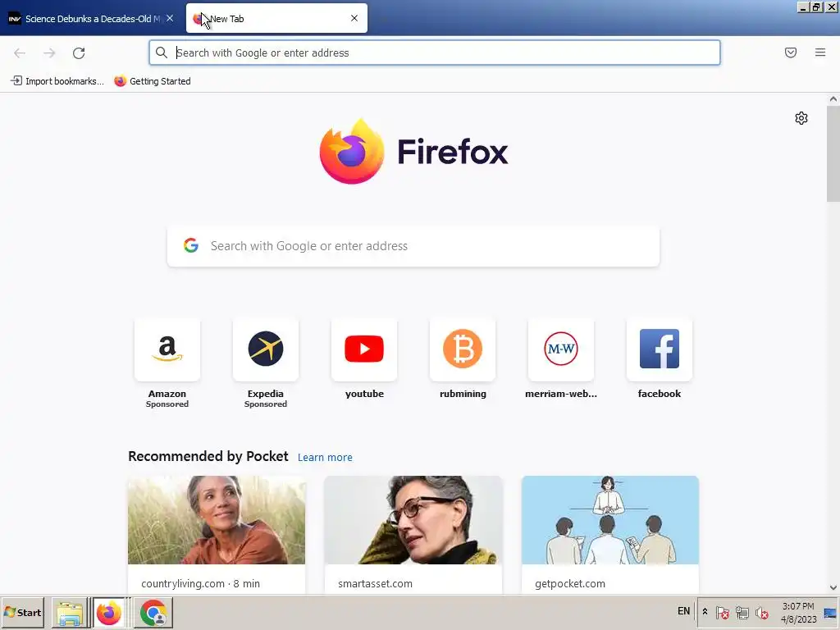Click the Show desktop icon by the clock
This screenshot has height=630, width=840.
click(830, 613)
